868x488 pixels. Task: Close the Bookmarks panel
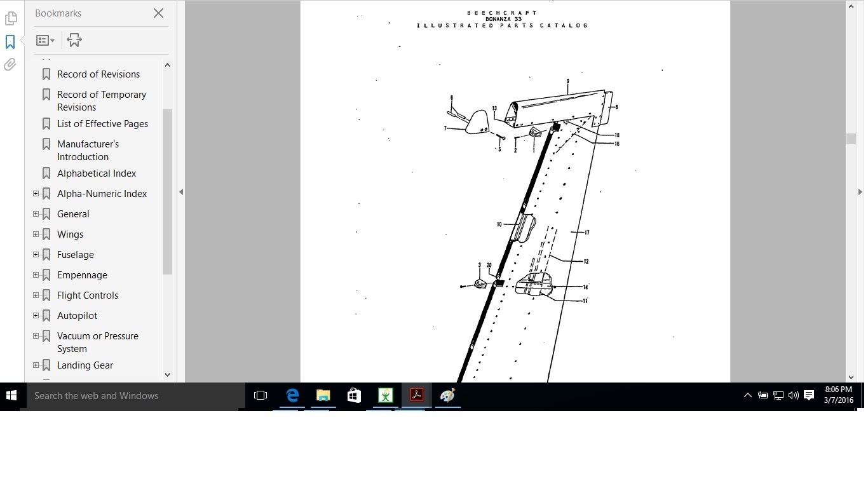[158, 13]
